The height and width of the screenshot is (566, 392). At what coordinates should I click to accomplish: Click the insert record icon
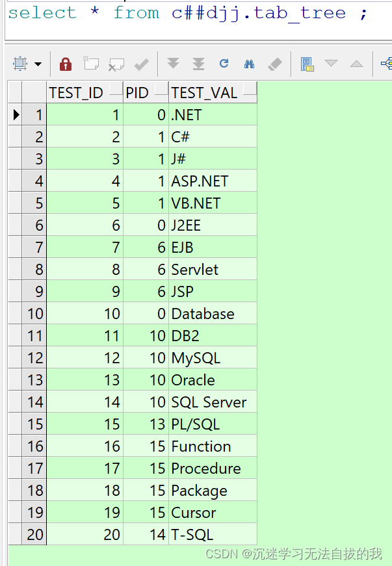coord(90,64)
